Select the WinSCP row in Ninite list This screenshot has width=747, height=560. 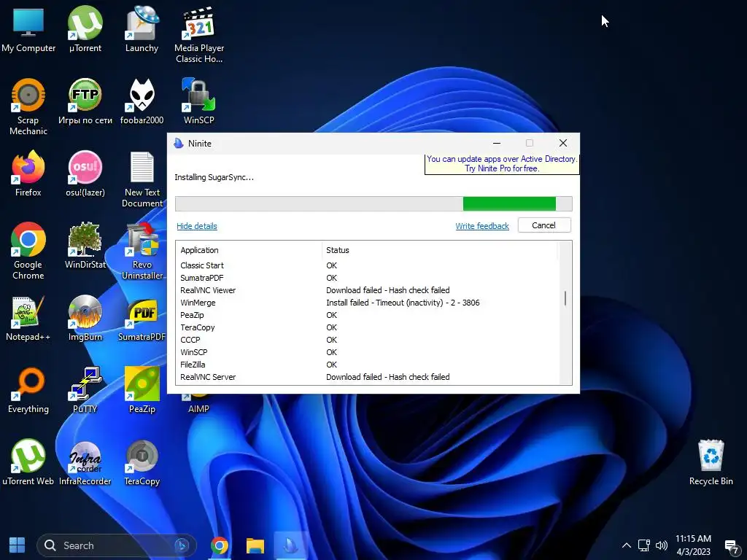pyautogui.click(x=366, y=352)
